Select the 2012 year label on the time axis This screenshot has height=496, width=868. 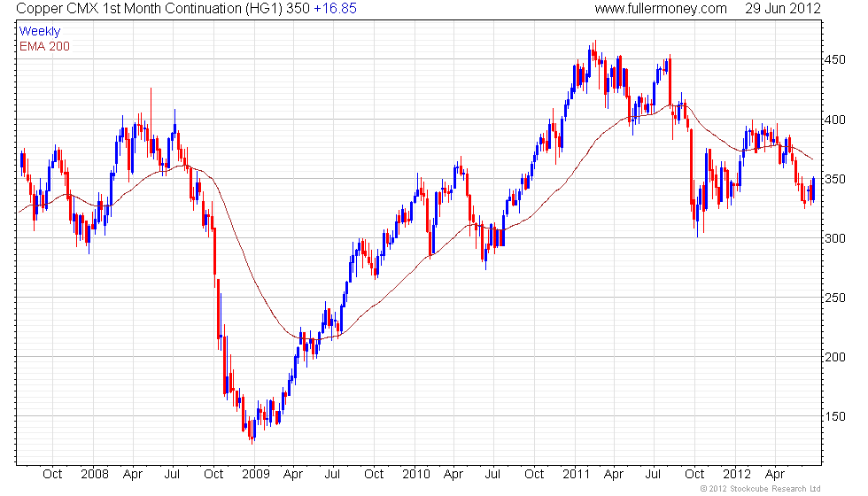click(737, 475)
